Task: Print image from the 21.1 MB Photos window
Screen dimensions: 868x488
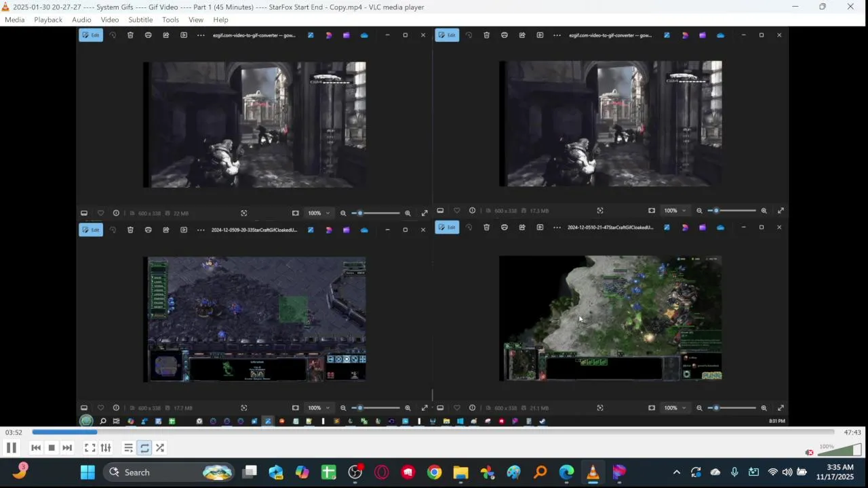Action: (504, 228)
